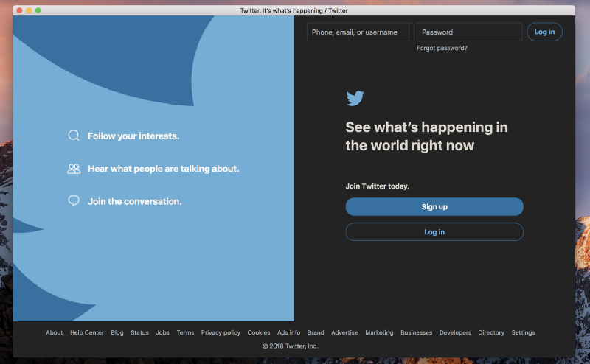Click the top-right Log in button
Screen dimensions: 590x364
pos(544,32)
